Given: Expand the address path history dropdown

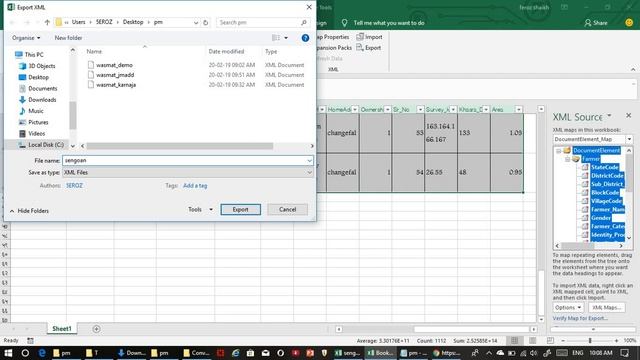Looking at the screenshot, I should point(196,22).
